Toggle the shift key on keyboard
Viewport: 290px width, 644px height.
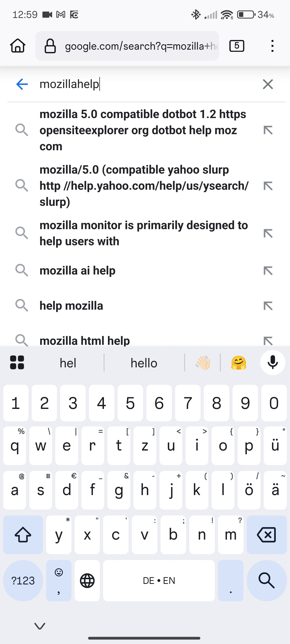pos(23,535)
